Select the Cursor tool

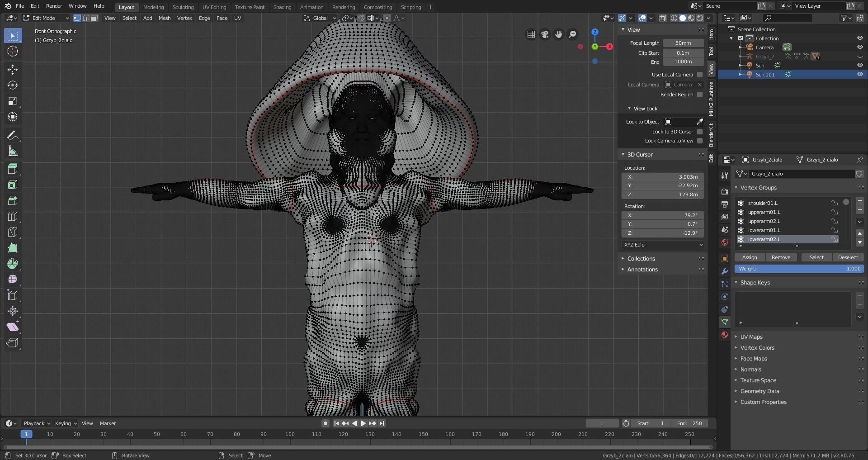[13, 51]
